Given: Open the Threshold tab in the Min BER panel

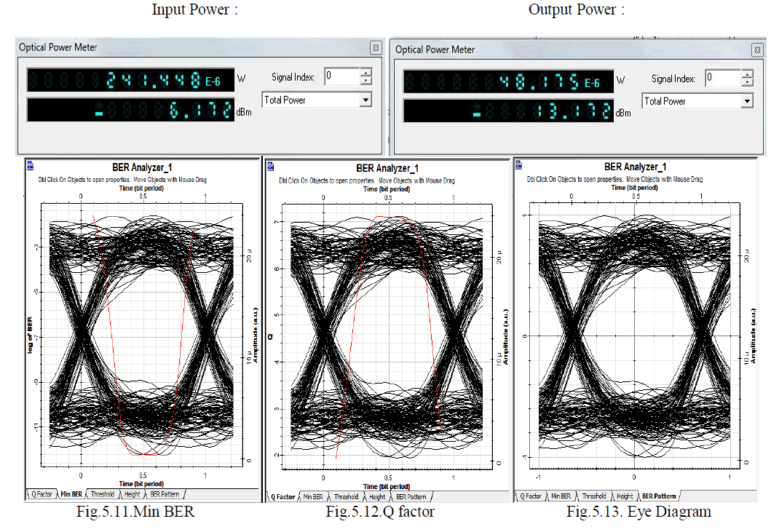Looking at the screenshot, I should coord(102,494).
